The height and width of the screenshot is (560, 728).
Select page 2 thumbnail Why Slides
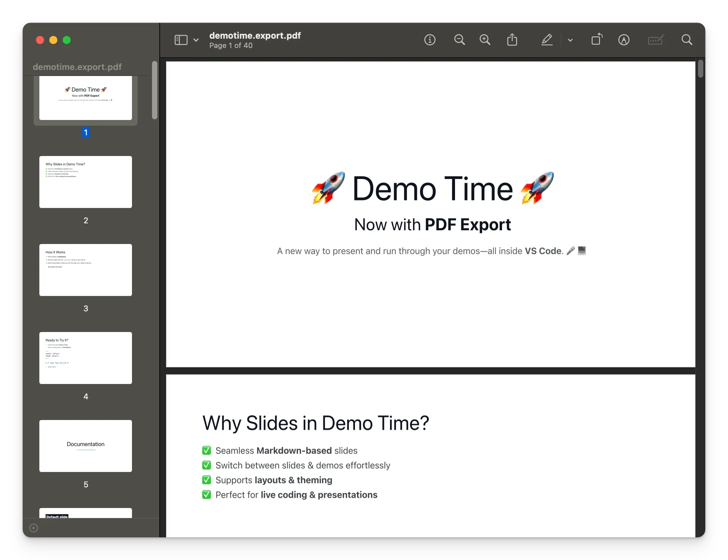point(86,182)
